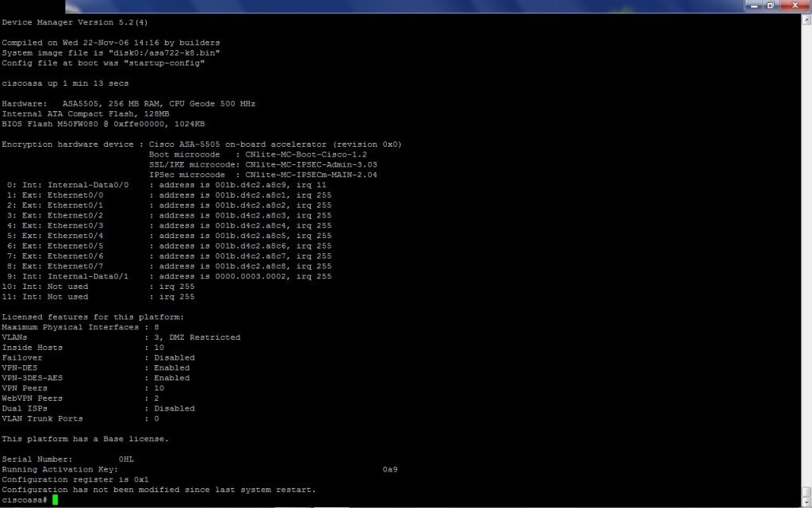
Task: Click the 'Internal-Data0/1' interface row
Action: [169, 276]
